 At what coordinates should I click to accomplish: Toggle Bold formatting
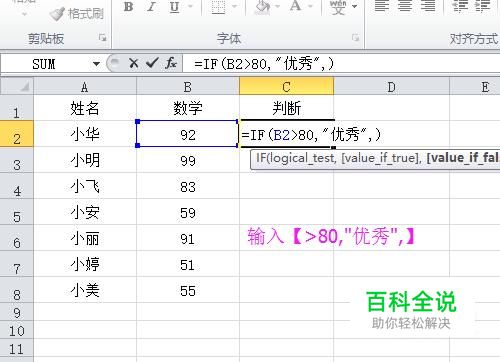click(x=128, y=7)
